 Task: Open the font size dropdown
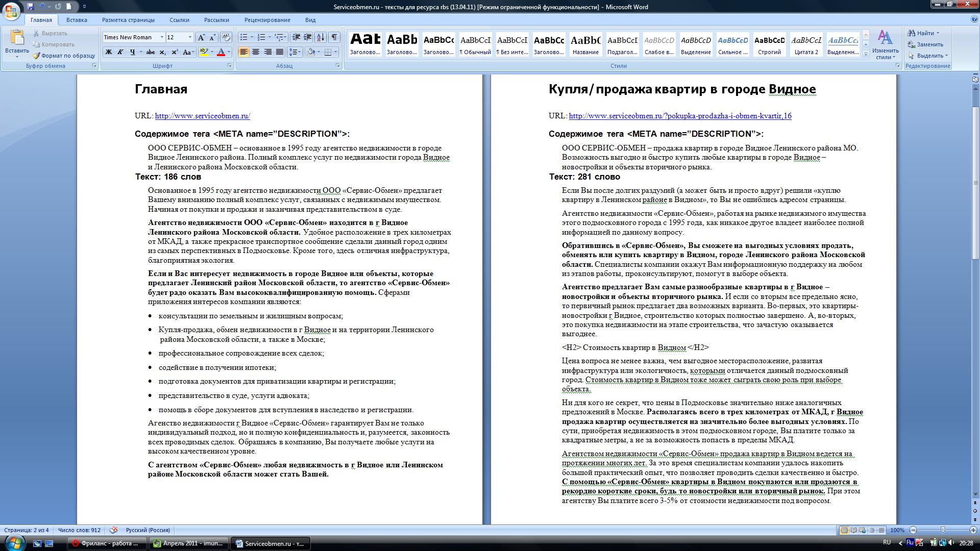coord(190,37)
